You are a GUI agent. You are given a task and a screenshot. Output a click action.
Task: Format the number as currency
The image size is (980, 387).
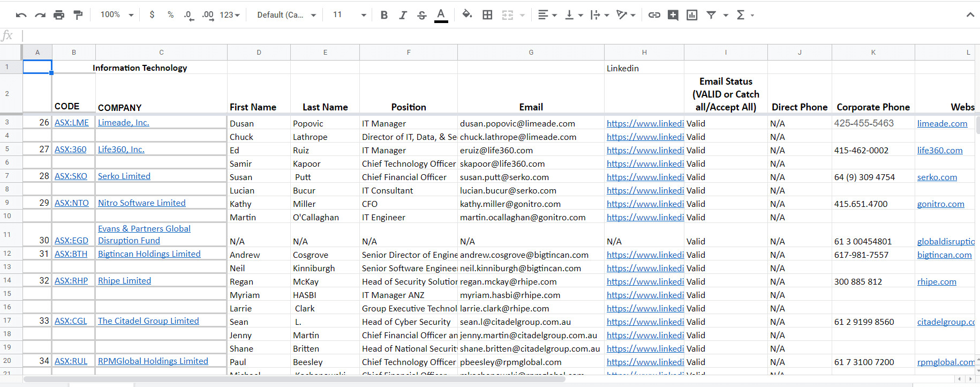pos(152,15)
